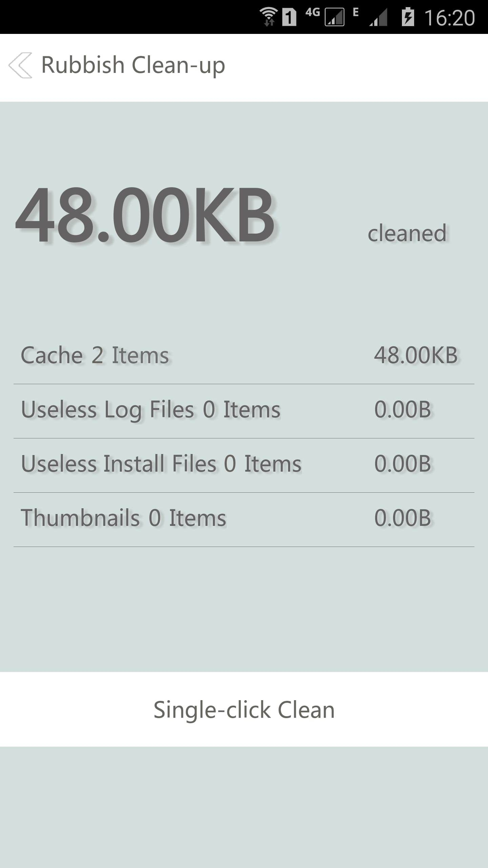Tap the Wi-Fi status icon

(268, 17)
